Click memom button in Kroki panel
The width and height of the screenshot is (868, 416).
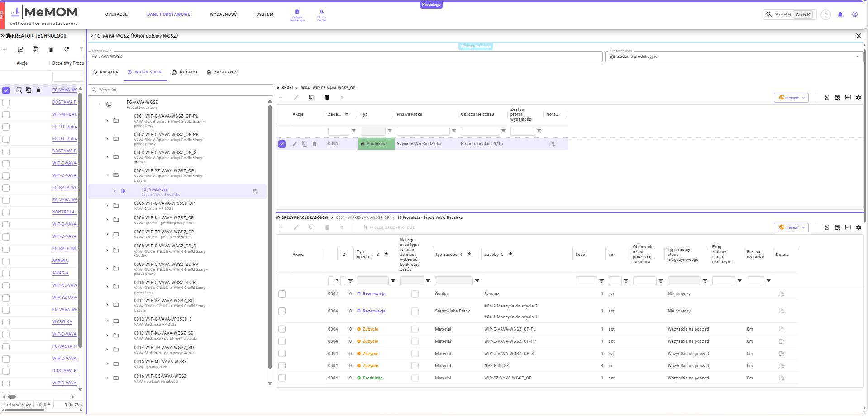pyautogui.click(x=791, y=98)
